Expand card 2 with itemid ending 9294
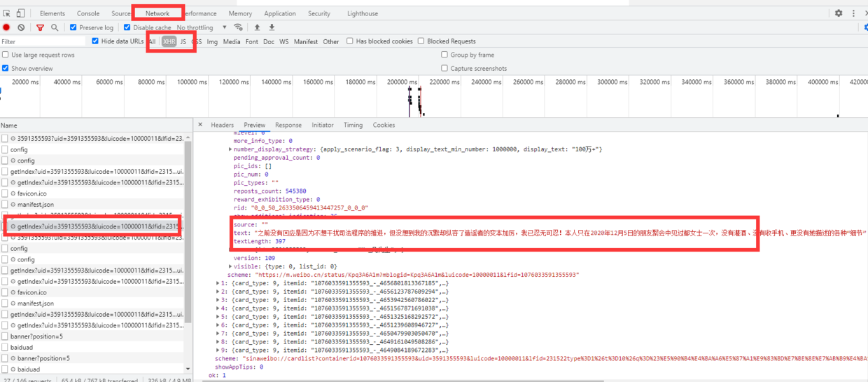This screenshot has height=382, width=868. tap(218, 292)
